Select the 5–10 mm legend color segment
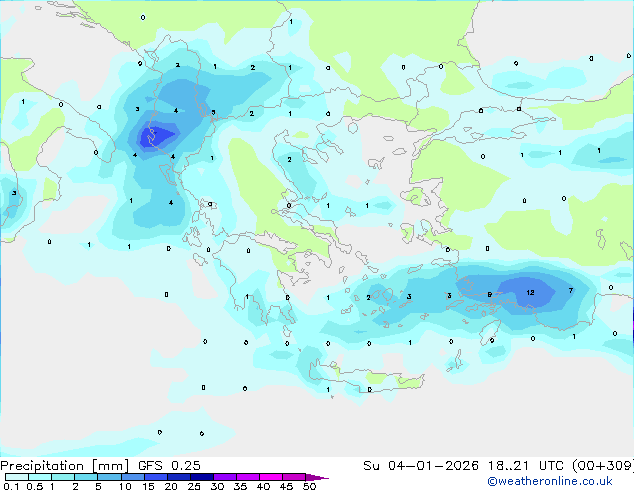Screen dimensions: 634x490 point(109,477)
